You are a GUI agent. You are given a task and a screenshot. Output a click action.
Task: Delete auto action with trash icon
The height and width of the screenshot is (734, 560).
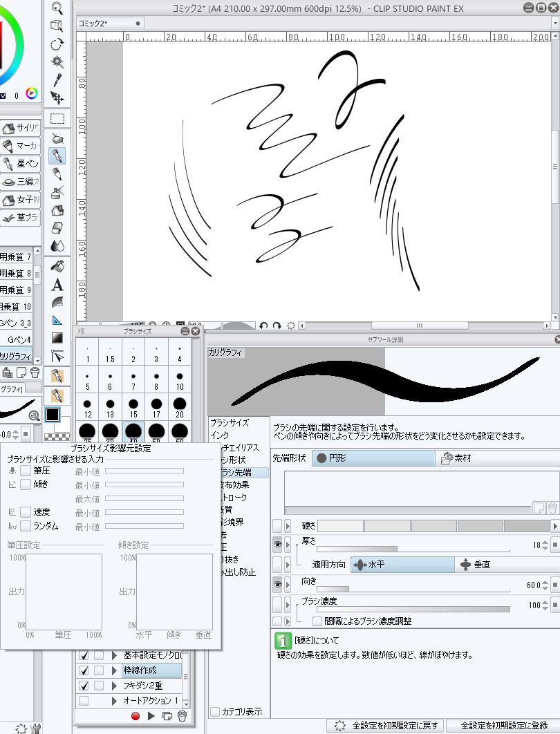tap(182, 716)
